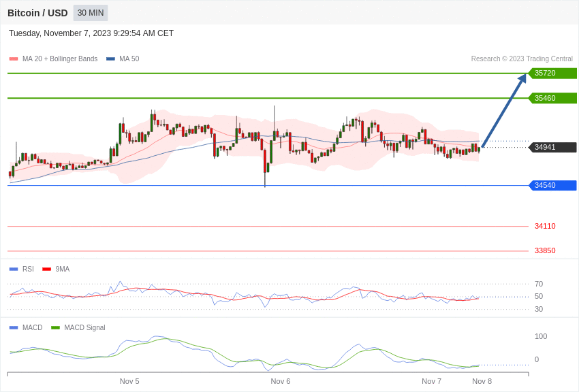Screen dimensions: 579x392
Task: Click the MA 20 + Bollinger Bands legend swatch
Action: click(14, 59)
